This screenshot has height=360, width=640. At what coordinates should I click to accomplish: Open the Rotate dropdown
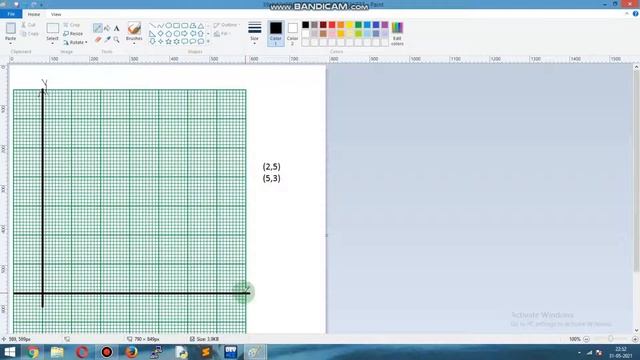click(76, 42)
